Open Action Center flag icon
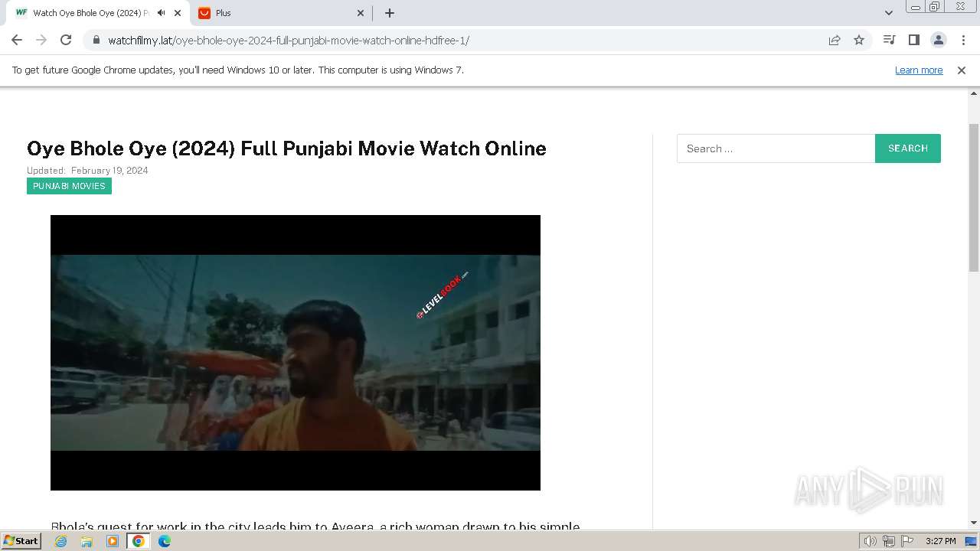This screenshot has width=980, height=551. tap(906, 541)
